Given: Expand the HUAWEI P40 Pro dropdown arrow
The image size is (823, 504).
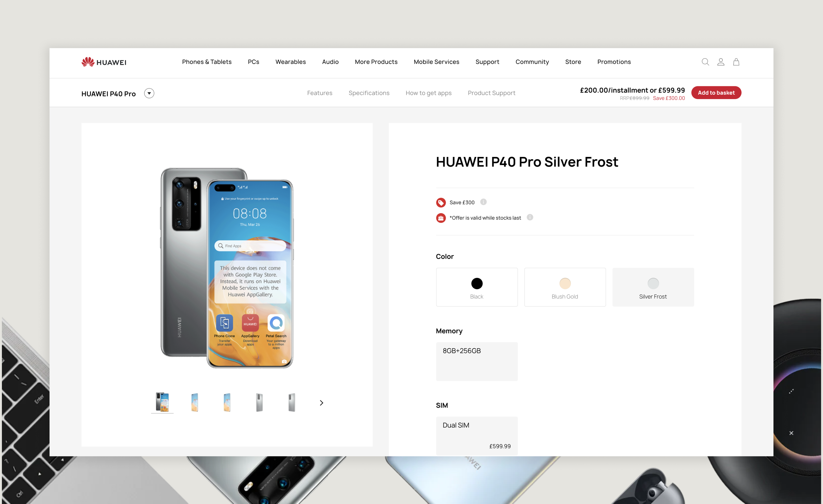Looking at the screenshot, I should [x=149, y=93].
